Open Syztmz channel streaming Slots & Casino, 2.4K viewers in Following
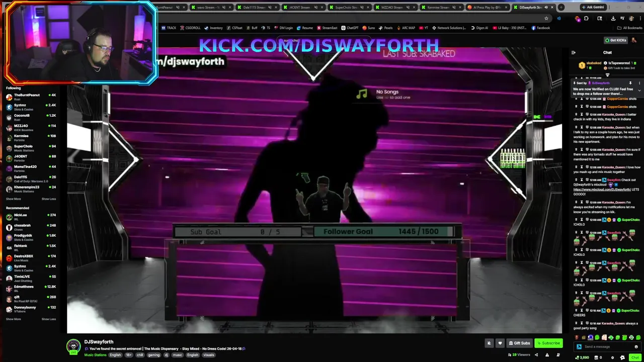 point(30,107)
